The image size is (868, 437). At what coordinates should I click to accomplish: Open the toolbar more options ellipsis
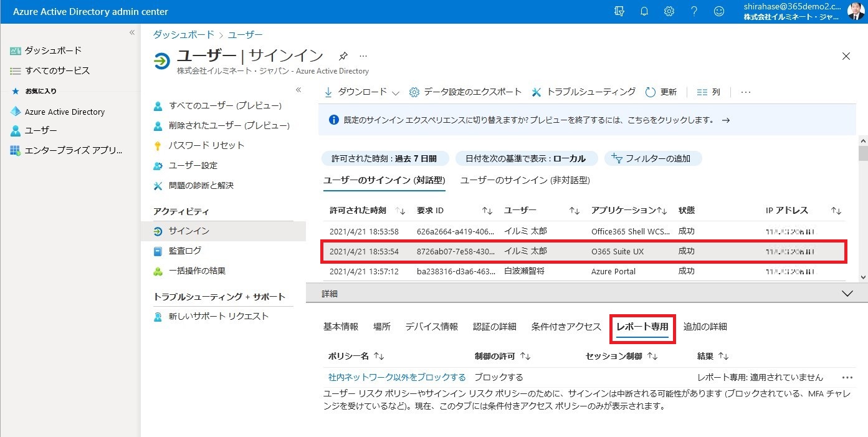[x=746, y=92]
